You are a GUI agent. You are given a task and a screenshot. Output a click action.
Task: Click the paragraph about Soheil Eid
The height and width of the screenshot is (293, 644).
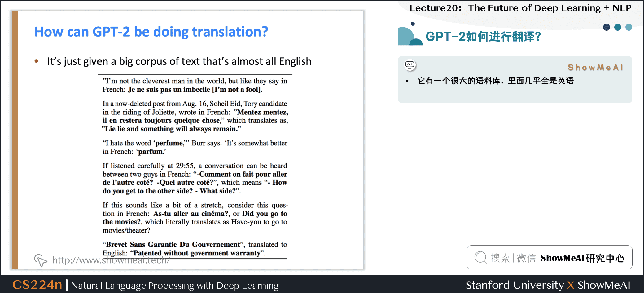pos(195,116)
